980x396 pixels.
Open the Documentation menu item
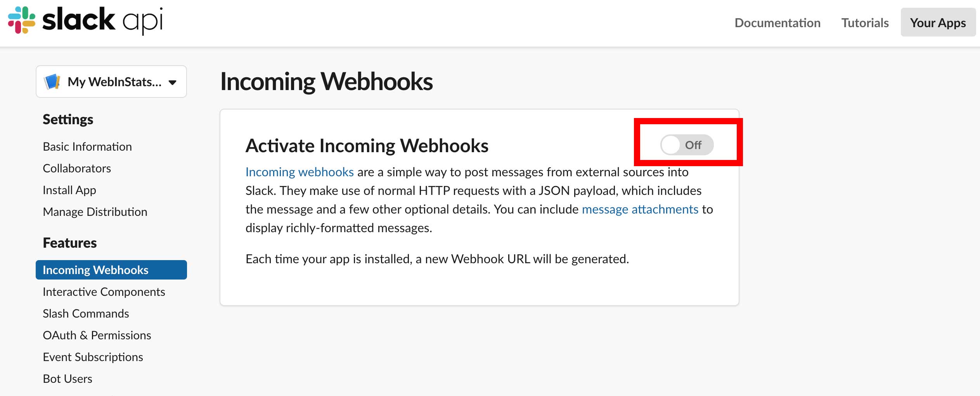777,23
